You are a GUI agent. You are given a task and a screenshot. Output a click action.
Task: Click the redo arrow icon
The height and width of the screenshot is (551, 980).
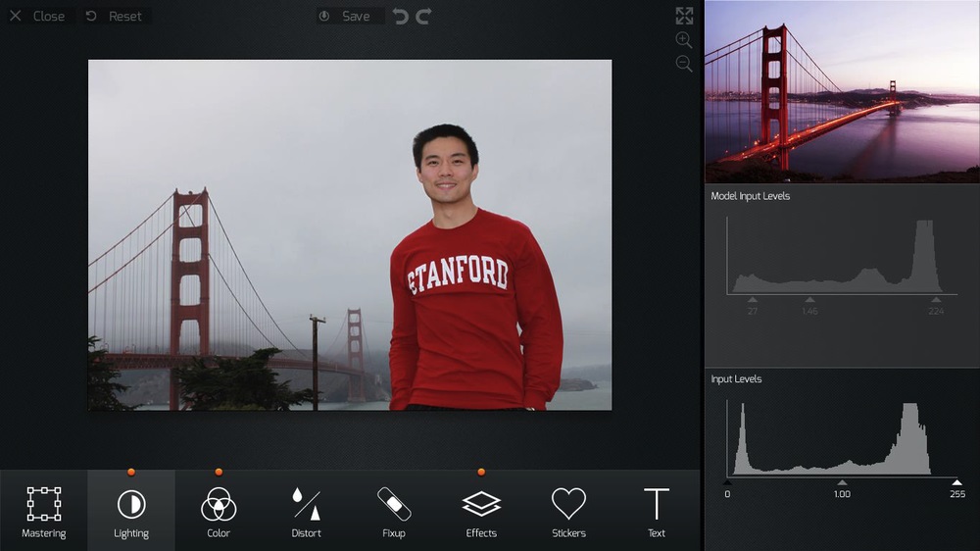click(x=423, y=17)
